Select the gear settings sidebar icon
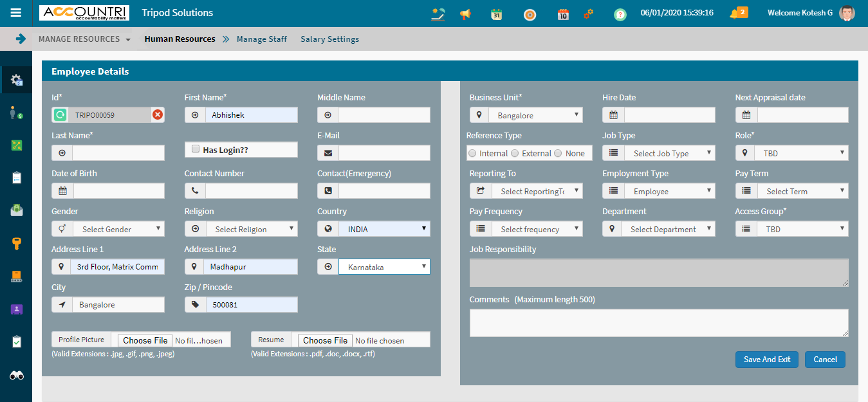Screen dimensions: 868x402 pos(16,79)
